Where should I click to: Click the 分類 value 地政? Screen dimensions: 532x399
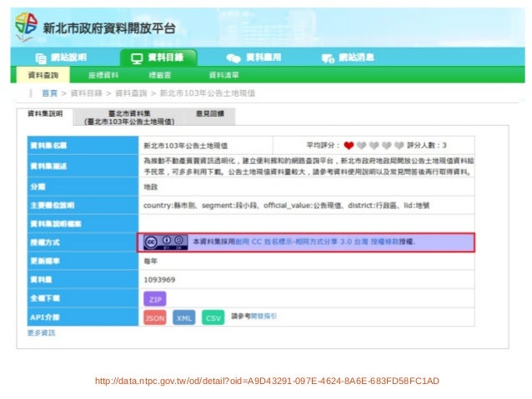point(151,187)
